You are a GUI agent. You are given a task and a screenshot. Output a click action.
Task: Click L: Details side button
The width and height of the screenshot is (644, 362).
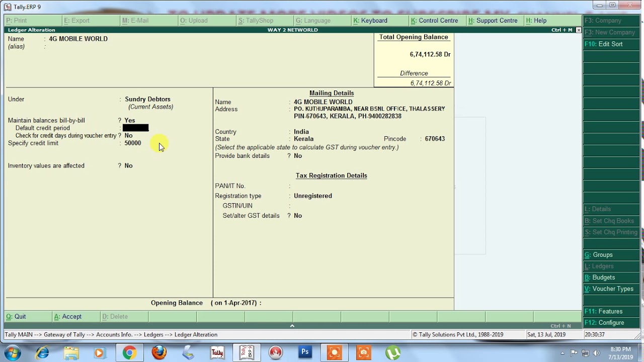pos(610,209)
